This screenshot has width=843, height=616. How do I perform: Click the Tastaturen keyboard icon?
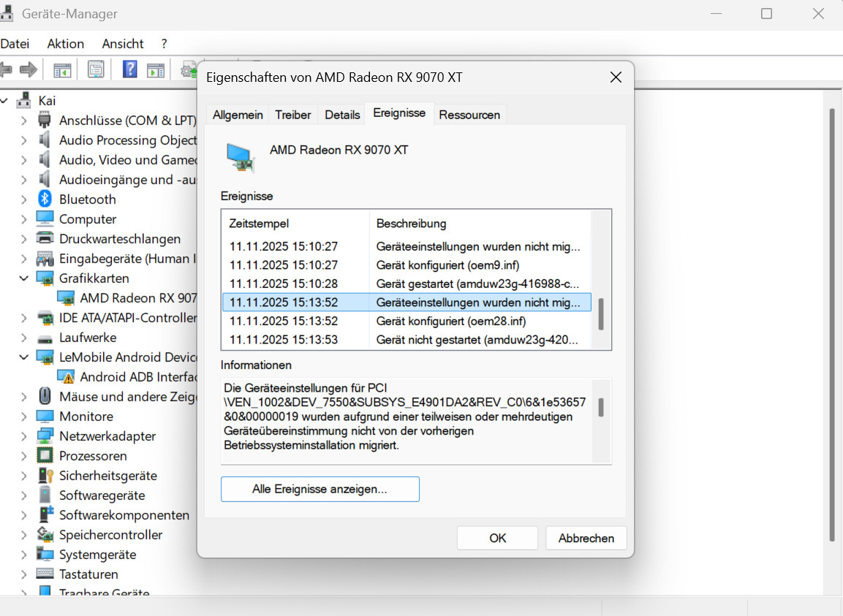(45, 574)
